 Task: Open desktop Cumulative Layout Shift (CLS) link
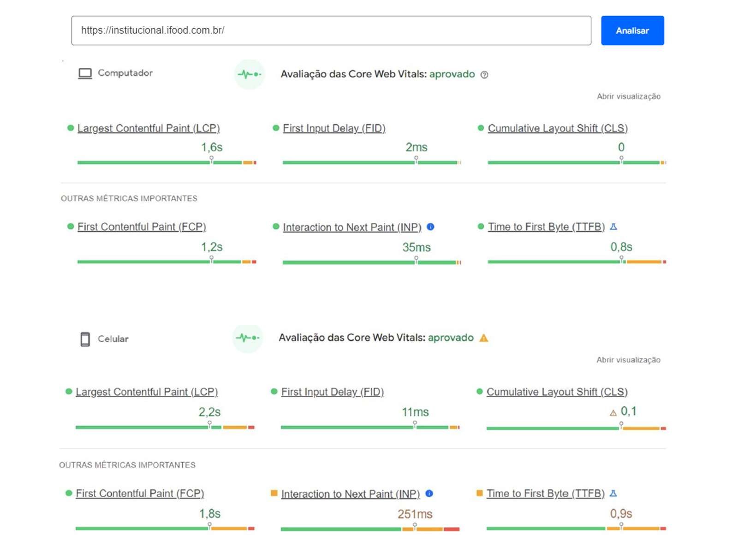(557, 128)
